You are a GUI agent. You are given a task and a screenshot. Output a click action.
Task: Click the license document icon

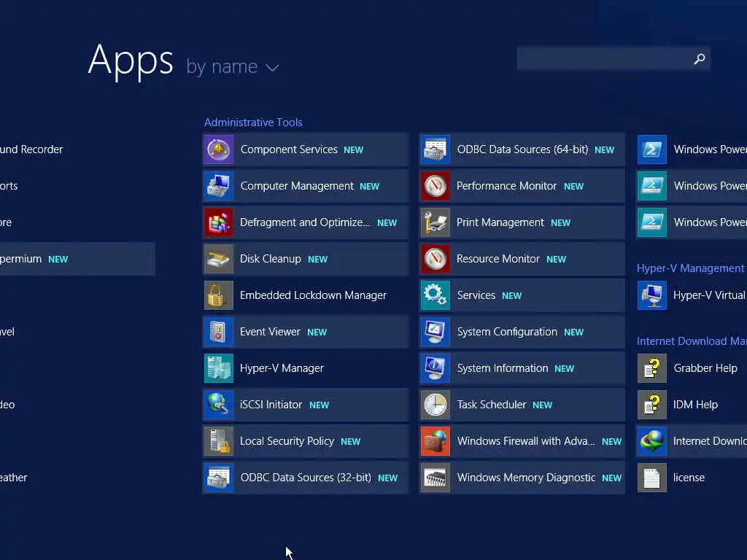tap(652, 478)
